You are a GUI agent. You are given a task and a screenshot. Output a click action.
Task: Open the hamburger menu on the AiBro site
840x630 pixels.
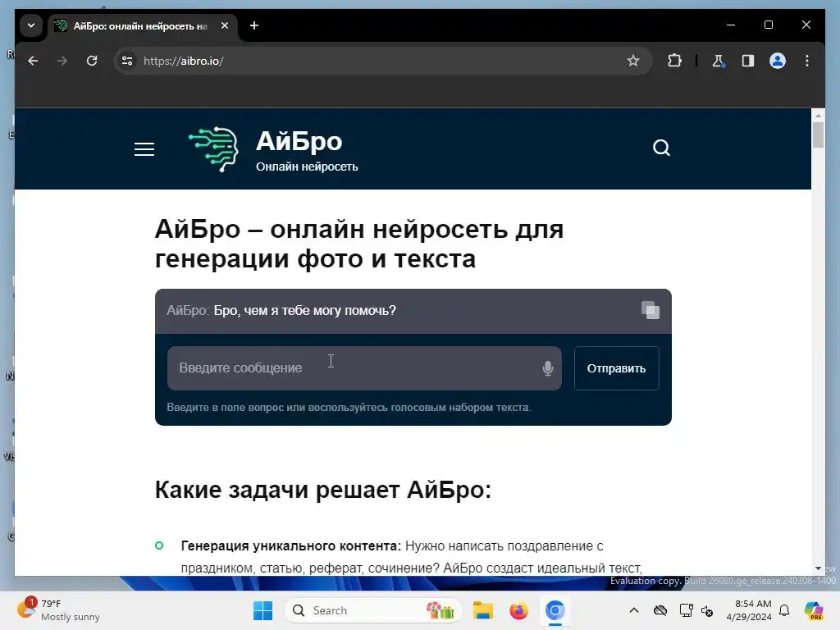pos(144,149)
